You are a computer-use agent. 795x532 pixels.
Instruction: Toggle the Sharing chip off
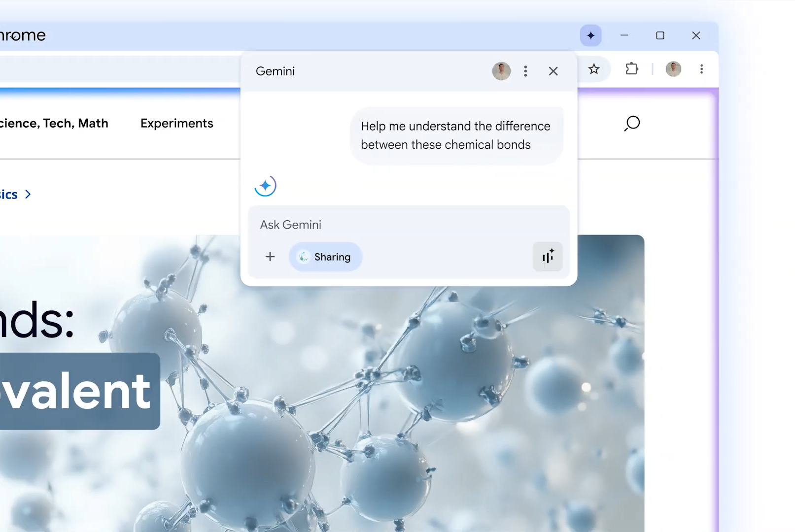point(325,257)
